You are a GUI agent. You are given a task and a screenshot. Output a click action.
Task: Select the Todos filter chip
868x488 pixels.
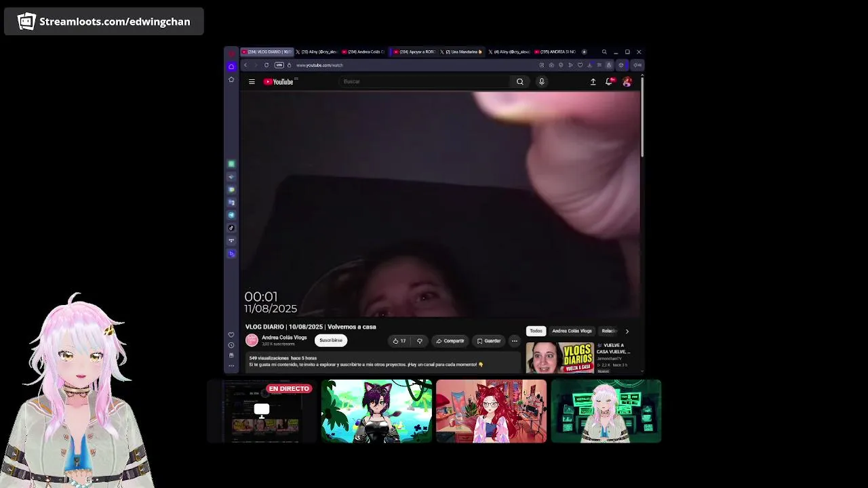tap(536, 331)
